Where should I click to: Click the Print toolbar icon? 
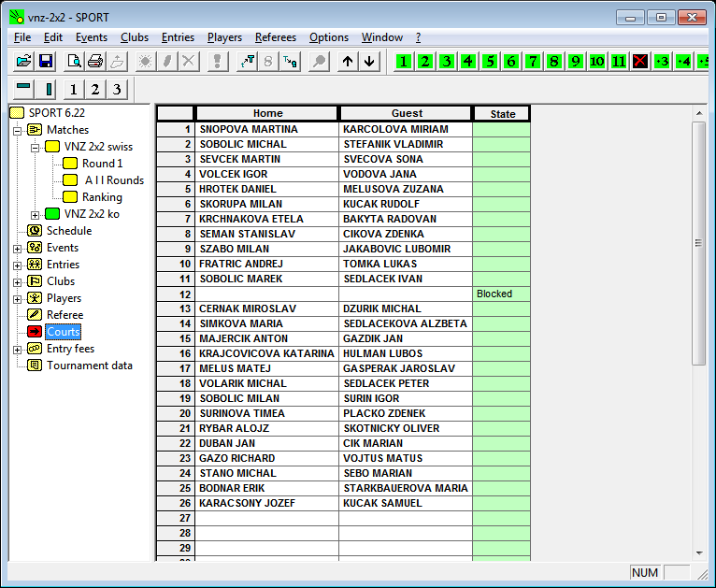(x=94, y=62)
